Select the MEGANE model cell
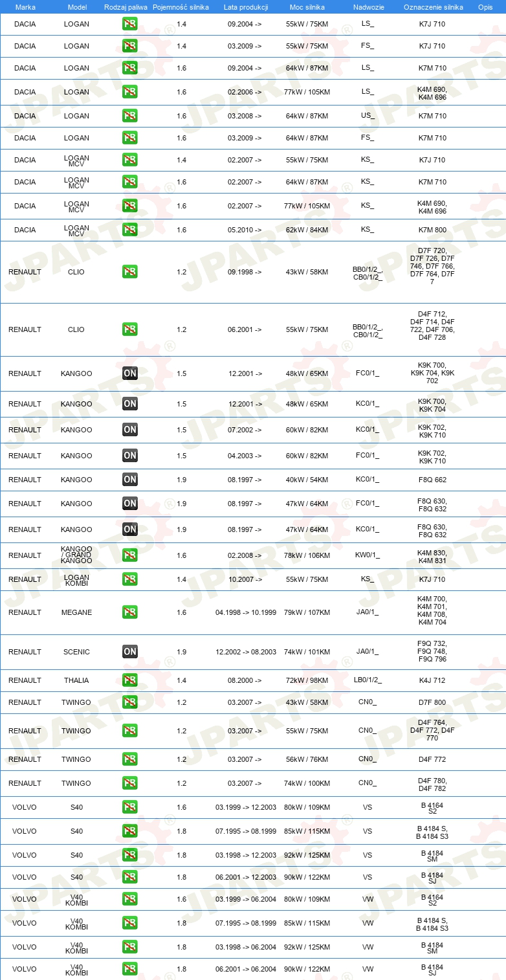This screenshot has height=980, width=506. (77, 612)
